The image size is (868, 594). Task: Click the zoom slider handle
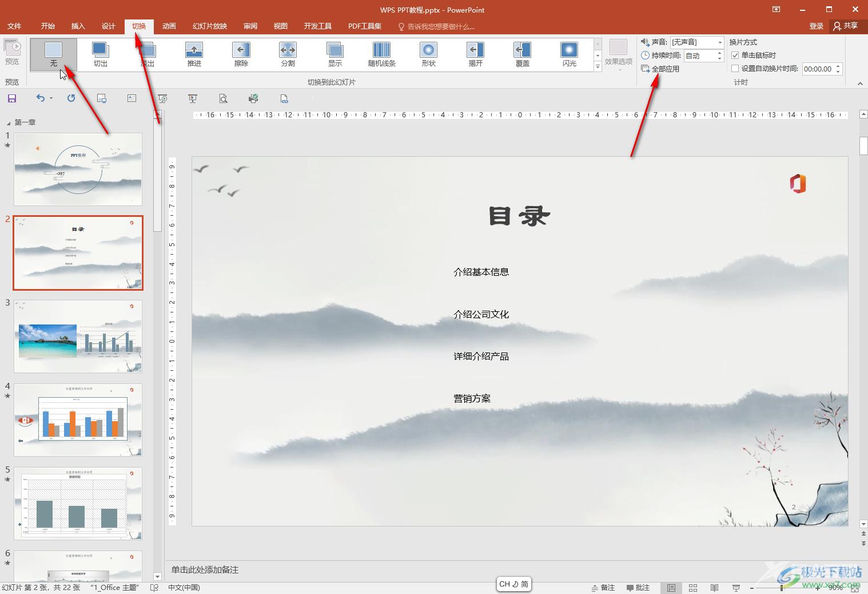coord(782,588)
